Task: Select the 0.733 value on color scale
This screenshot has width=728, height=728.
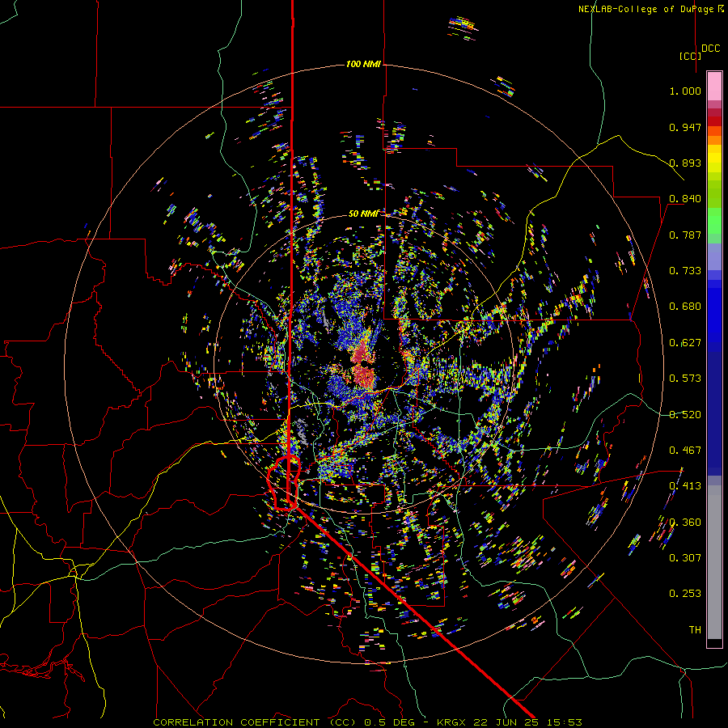Action: point(685,271)
